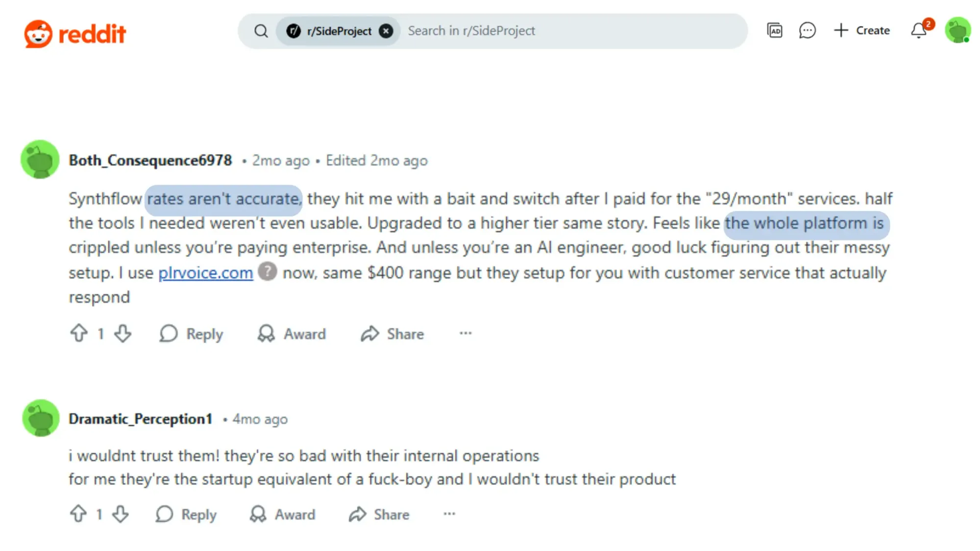
Task: Click the advertise icon in the header
Action: tap(775, 30)
